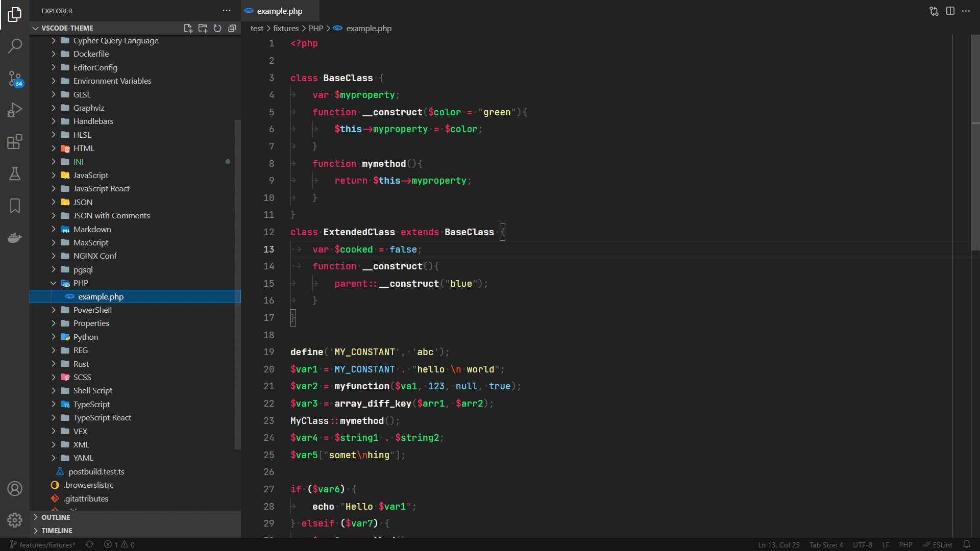Open Run and Debug view
This screenshot has height=551, width=980.
coord(15,110)
